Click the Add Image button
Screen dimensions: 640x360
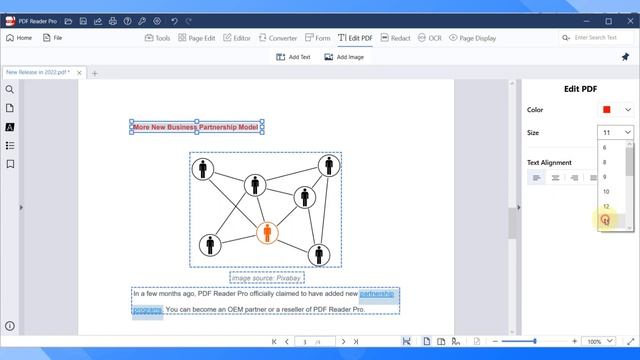[344, 57]
